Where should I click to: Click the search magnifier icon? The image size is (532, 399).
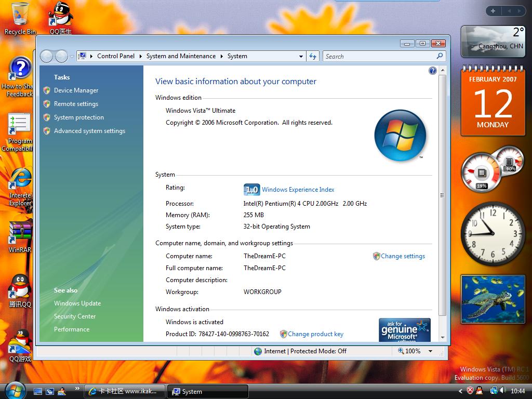[440, 56]
